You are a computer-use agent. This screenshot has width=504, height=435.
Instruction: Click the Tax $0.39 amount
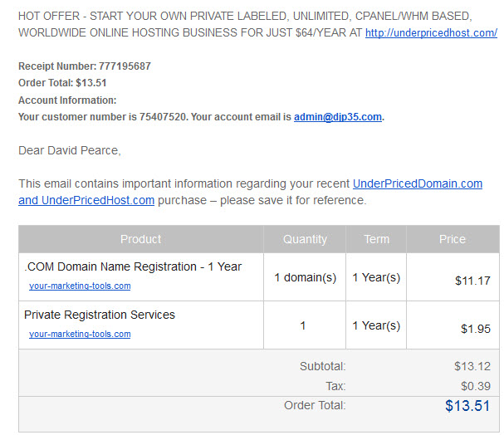coord(476,386)
